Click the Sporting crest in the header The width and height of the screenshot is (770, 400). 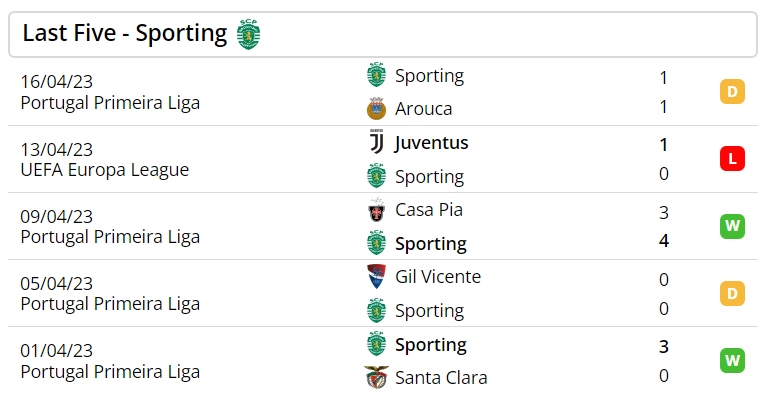(x=248, y=34)
